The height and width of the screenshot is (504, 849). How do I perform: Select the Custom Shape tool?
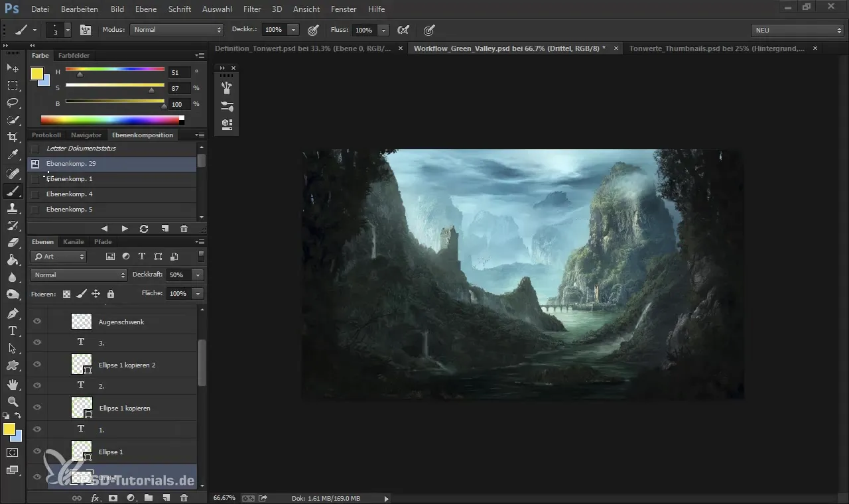pos(13,365)
